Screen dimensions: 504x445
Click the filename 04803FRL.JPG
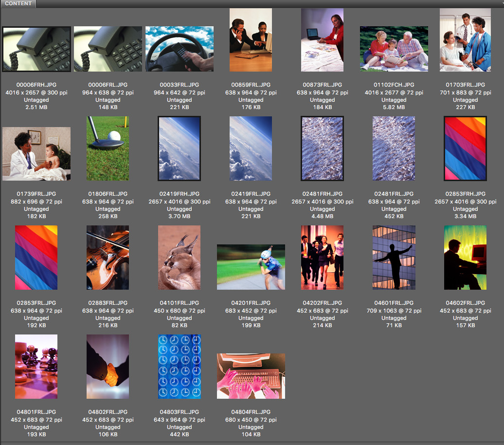tap(180, 412)
